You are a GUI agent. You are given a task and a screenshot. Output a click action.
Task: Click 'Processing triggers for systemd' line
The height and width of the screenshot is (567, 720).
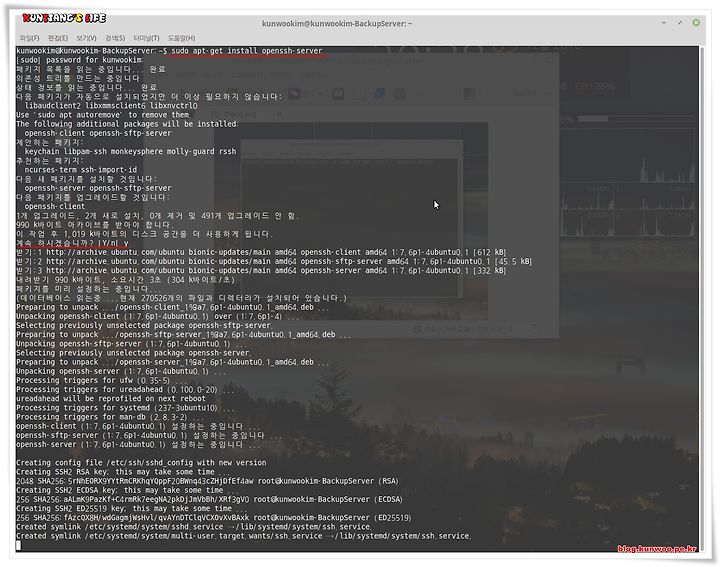(125, 408)
